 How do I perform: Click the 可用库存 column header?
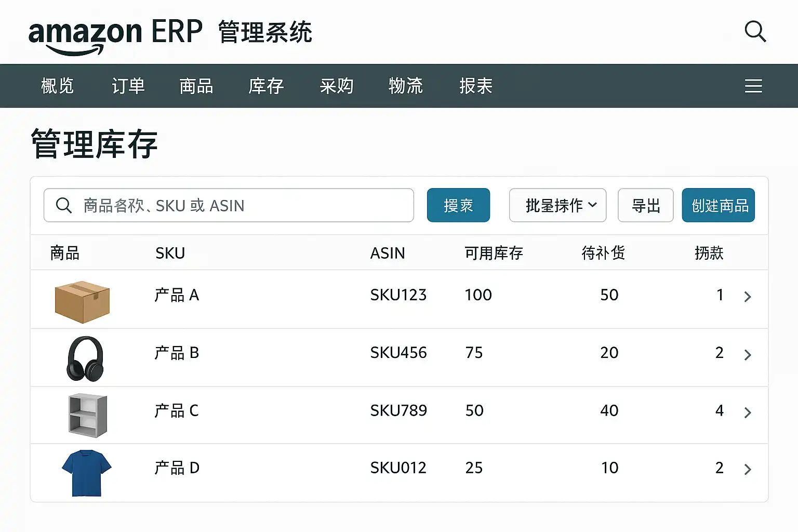point(494,253)
